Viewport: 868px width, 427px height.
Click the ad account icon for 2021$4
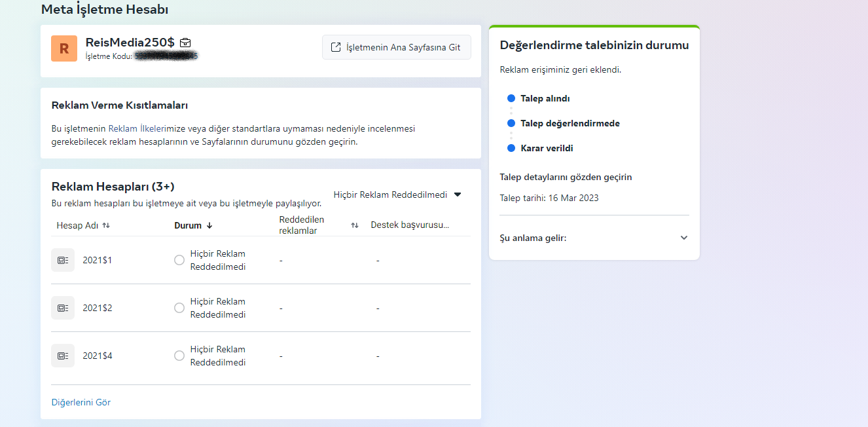[x=63, y=356]
